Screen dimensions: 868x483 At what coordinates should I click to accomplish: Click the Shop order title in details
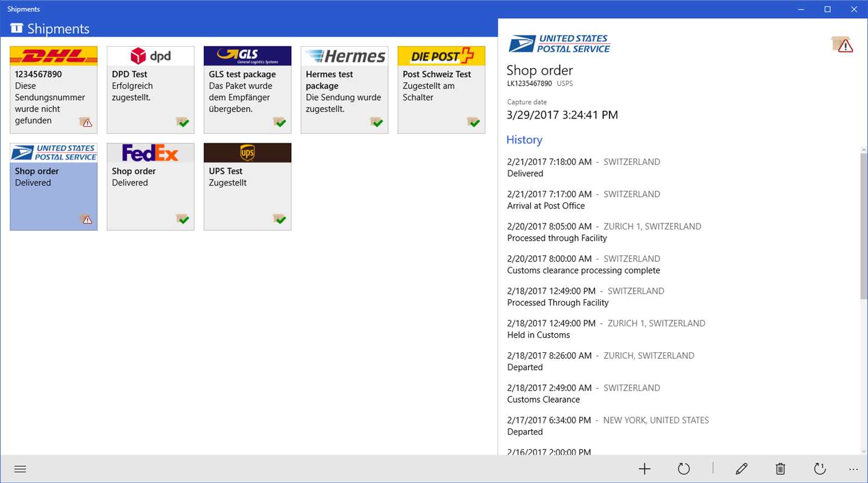tap(539, 70)
